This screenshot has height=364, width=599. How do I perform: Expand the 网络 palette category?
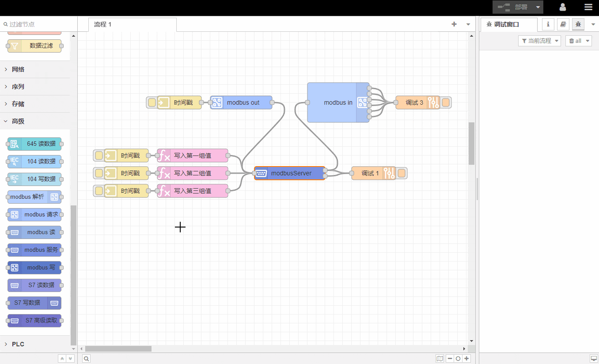point(18,69)
